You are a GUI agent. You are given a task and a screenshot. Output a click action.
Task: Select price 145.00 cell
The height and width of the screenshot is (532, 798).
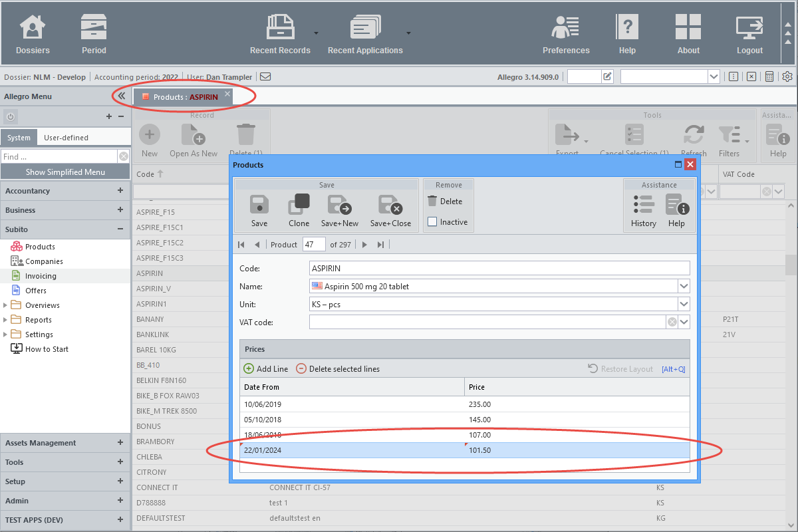click(x=577, y=420)
